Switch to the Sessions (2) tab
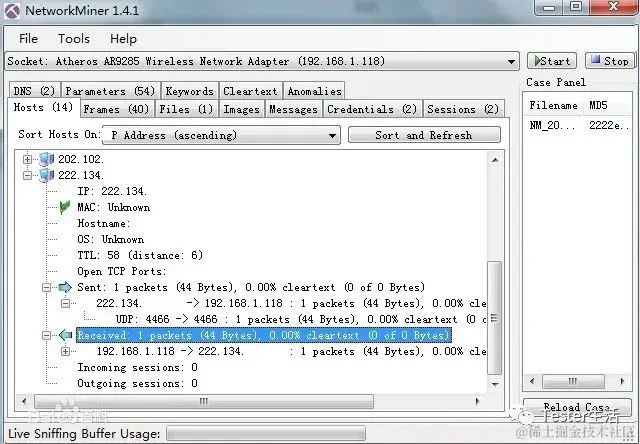Image resolution: width=640 pixels, height=444 pixels. tap(463, 109)
